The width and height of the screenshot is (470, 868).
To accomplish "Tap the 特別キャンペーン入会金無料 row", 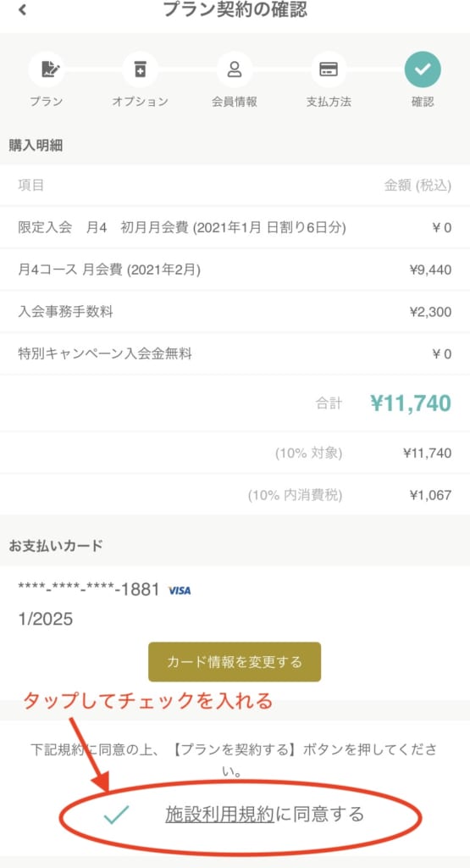I will tap(235, 353).
